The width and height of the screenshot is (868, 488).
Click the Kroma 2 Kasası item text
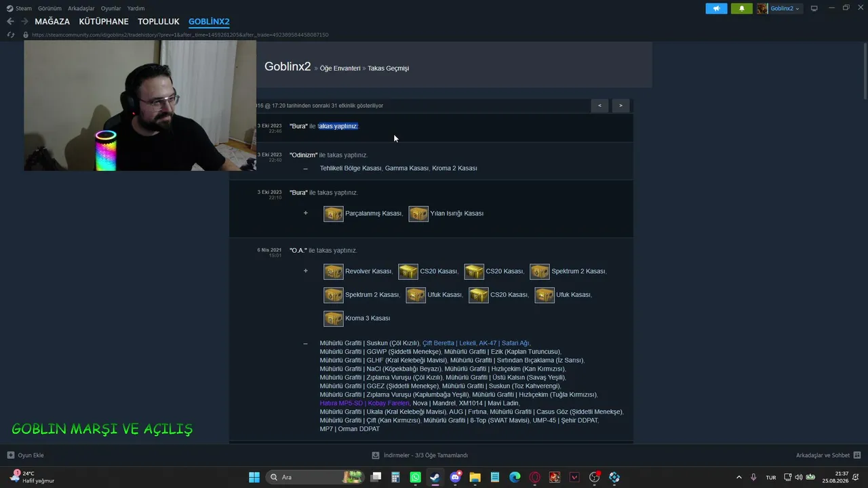coord(455,168)
